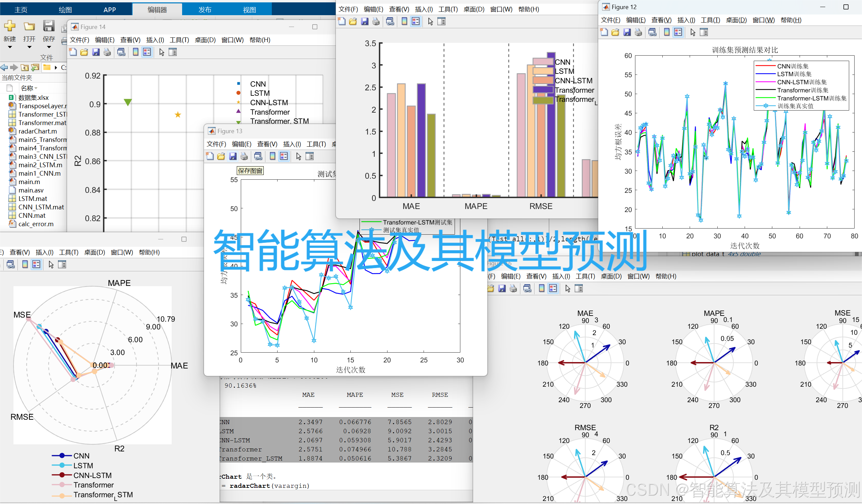Screen dimensions: 862x504
Task: Go up one folder level icon
Action: tap(25, 68)
